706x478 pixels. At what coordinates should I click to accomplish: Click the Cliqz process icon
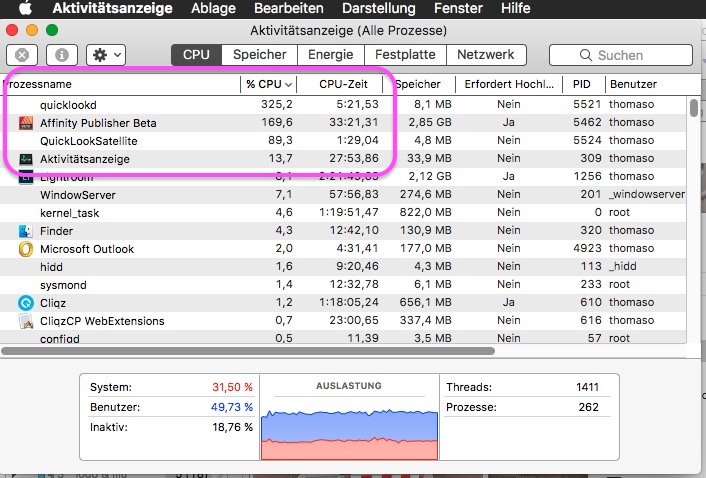pos(26,303)
